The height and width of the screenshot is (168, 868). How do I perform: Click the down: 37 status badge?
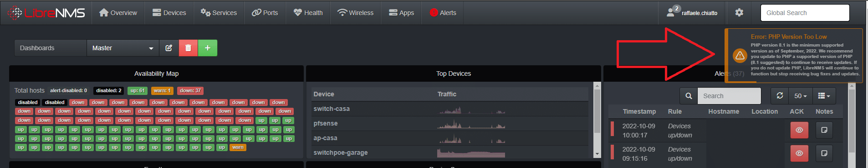click(190, 90)
